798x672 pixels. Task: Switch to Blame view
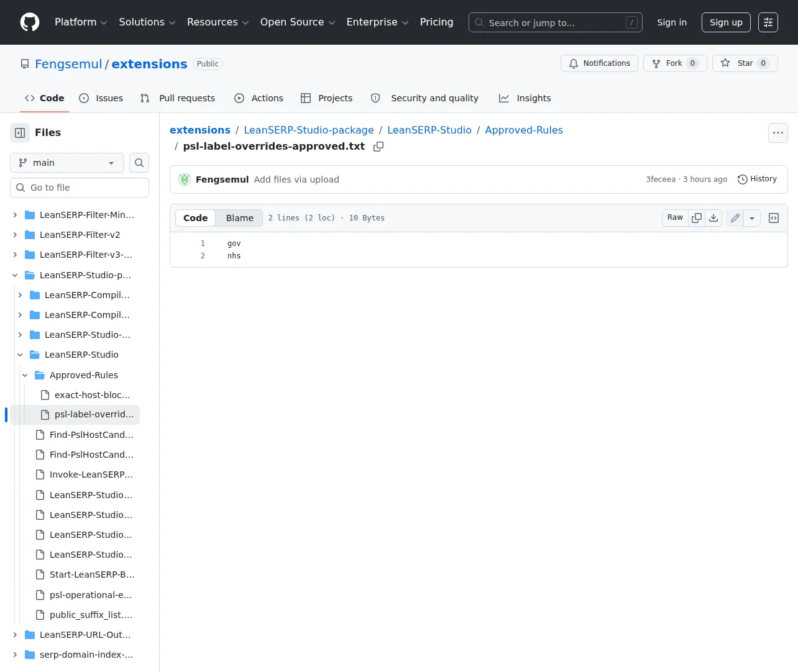tap(240, 218)
